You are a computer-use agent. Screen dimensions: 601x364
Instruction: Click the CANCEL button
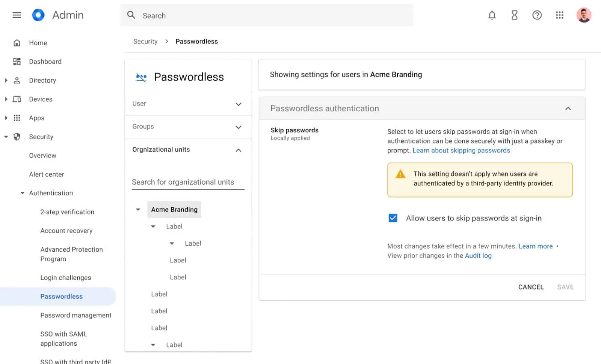click(531, 287)
